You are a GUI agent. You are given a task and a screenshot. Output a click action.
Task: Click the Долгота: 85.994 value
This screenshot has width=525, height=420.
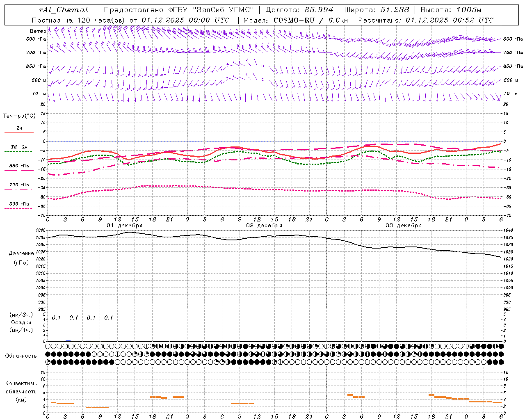point(300,10)
